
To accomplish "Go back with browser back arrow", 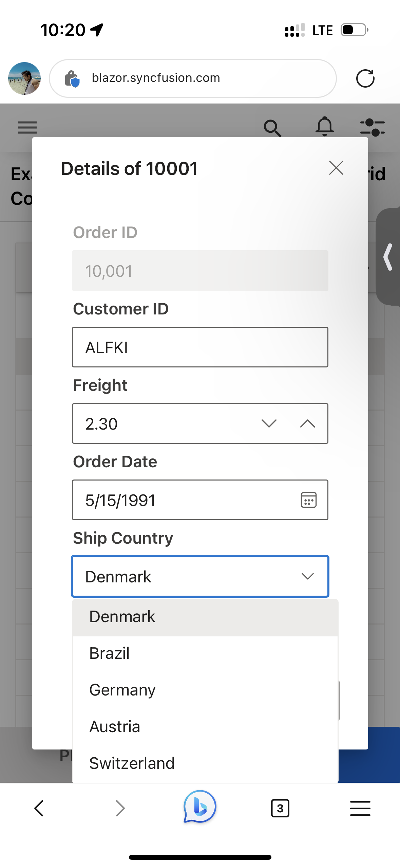I will point(39,808).
